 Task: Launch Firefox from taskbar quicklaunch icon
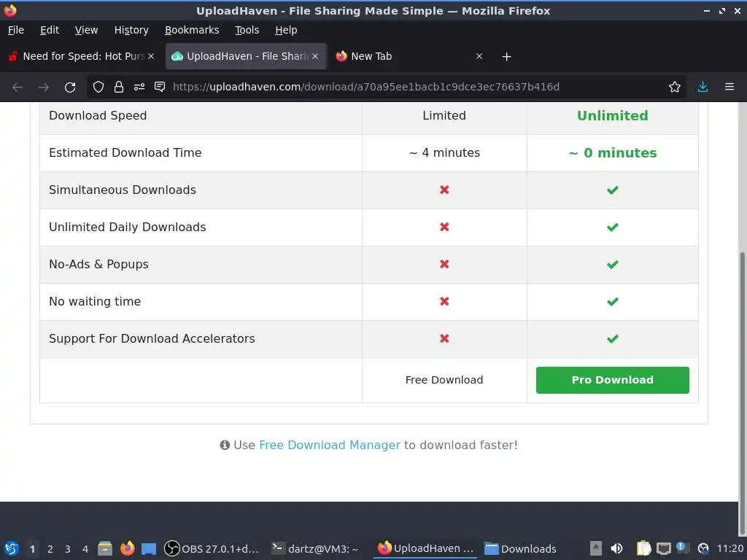tap(127, 548)
